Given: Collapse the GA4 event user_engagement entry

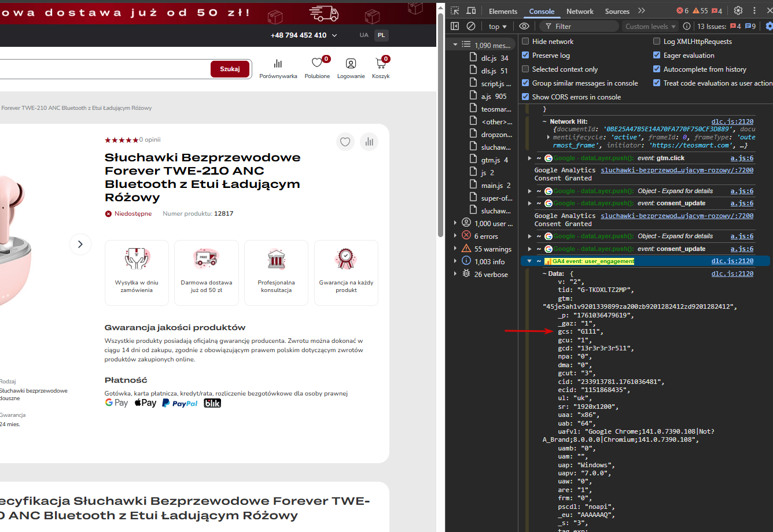Looking at the screenshot, I should 529,261.
